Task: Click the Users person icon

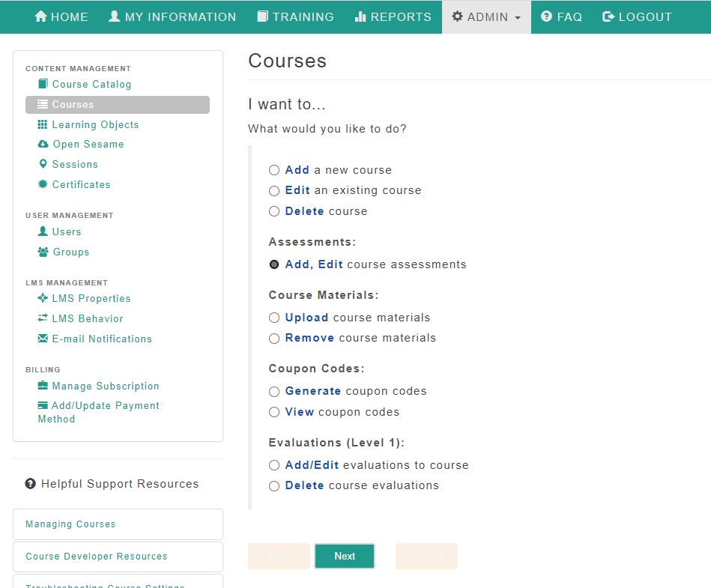Action: (43, 231)
